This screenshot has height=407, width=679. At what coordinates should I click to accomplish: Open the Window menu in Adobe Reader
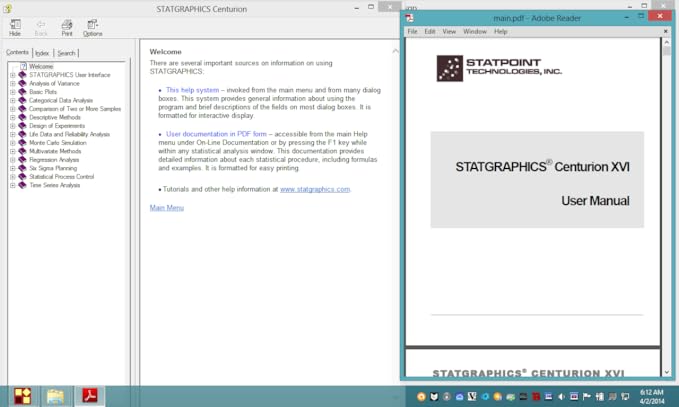(475, 32)
